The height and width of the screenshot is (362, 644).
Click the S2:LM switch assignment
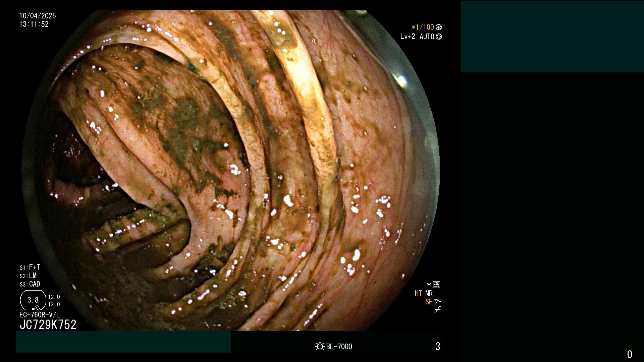click(x=28, y=276)
